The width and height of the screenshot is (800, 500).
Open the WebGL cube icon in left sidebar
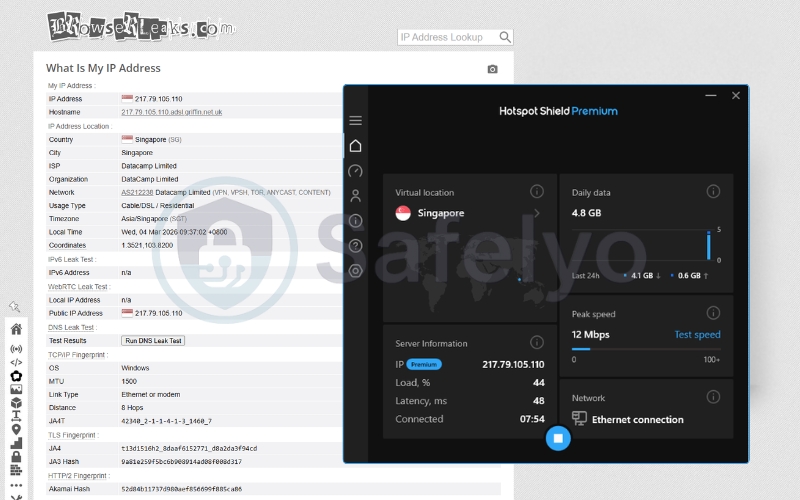(x=16, y=403)
